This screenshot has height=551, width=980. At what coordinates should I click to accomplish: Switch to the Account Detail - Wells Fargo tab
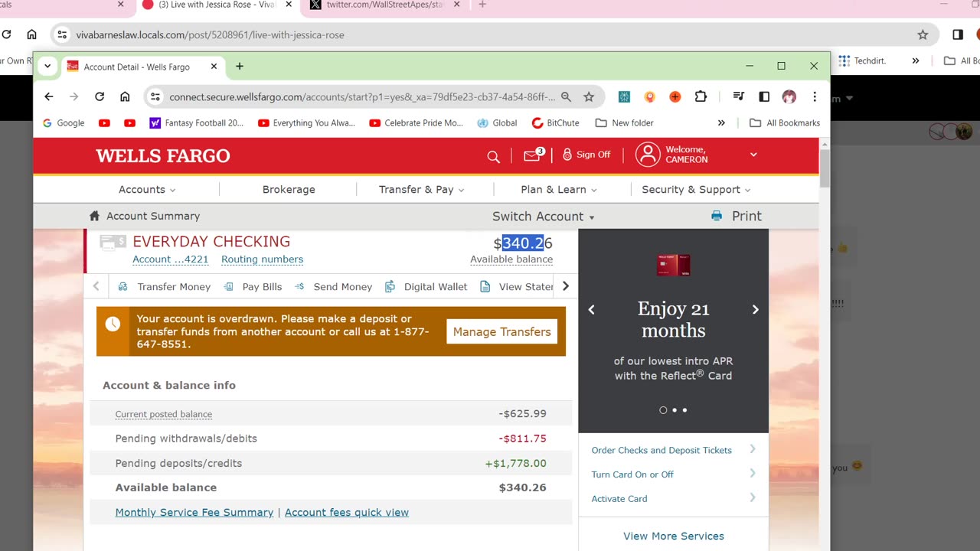pos(142,67)
